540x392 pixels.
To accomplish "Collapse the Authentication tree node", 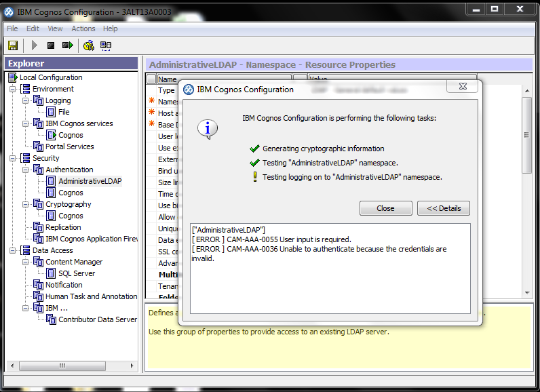I will [x=26, y=170].
